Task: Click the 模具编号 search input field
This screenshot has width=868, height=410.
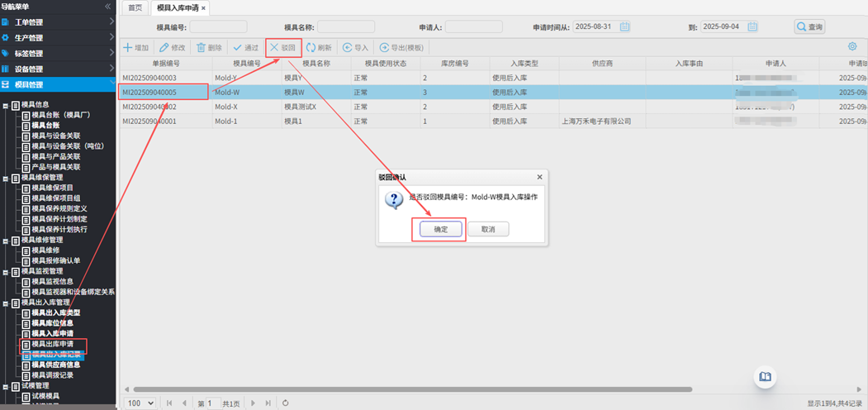Action: (x=218, y=27)
